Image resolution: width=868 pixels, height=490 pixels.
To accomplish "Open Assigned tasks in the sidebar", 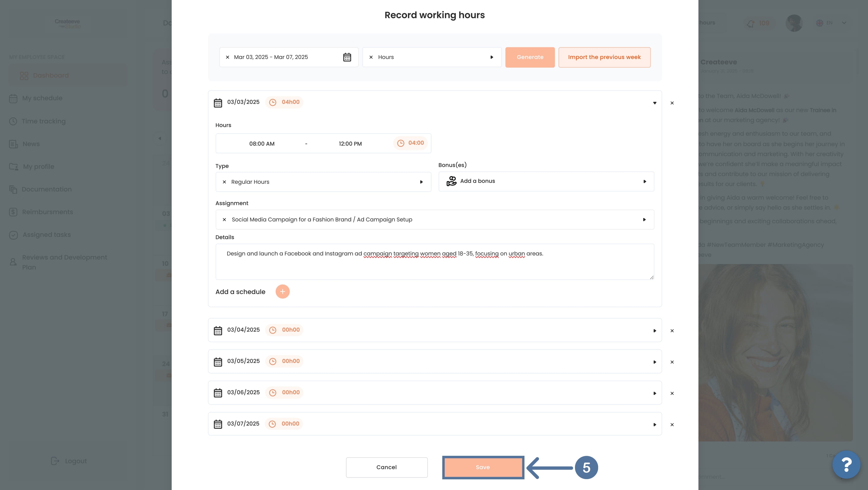I will pyautogui.click(x=40, y=235).
